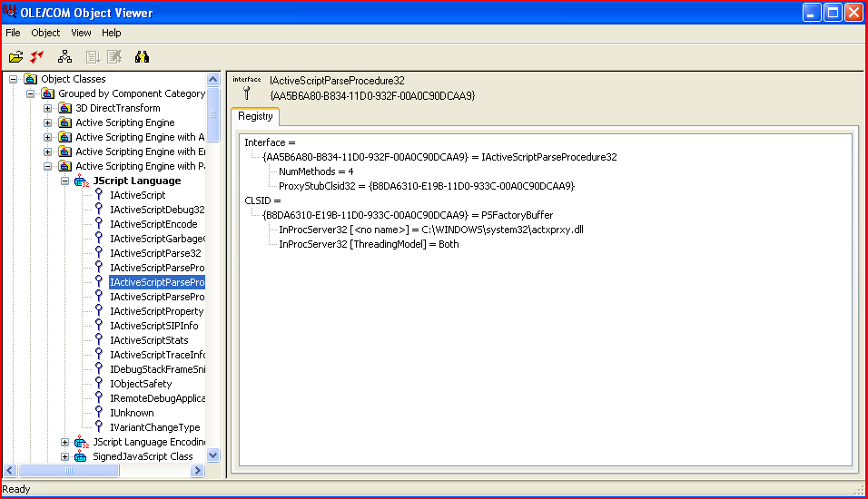This screenshot has height=499, width=868.
Task: Select IActiveScriptDebug32 in the tree
Action: pyautogui.click(x=157, y=210)
